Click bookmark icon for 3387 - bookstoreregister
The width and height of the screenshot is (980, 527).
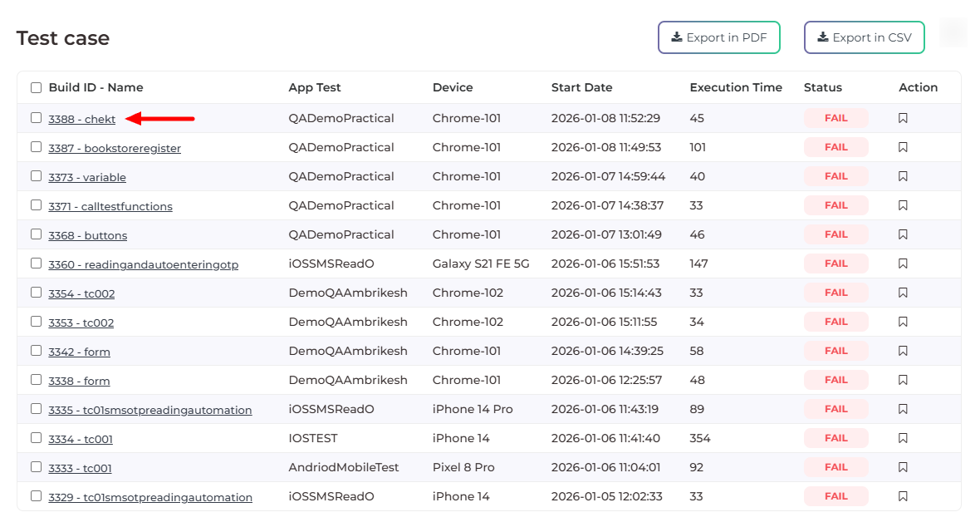pos(903,147)
